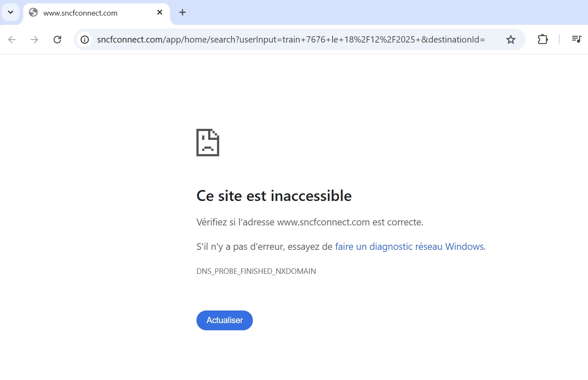Open the media controls icon
The height and width of the screenshot is (380, 588).
click(x=577, y=40)
